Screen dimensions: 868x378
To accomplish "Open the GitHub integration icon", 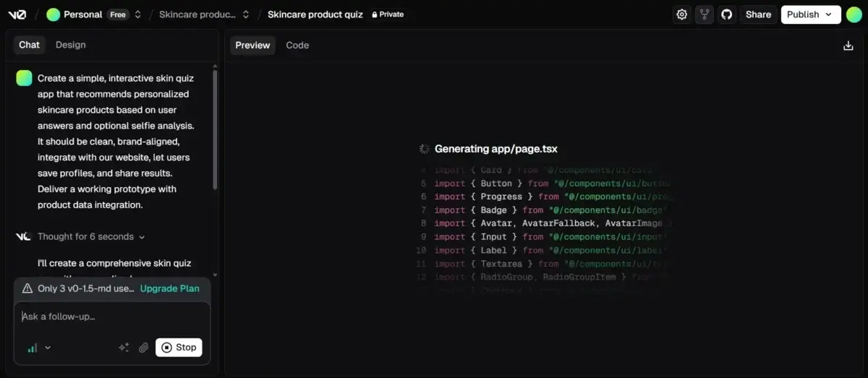I will [726, 14].
